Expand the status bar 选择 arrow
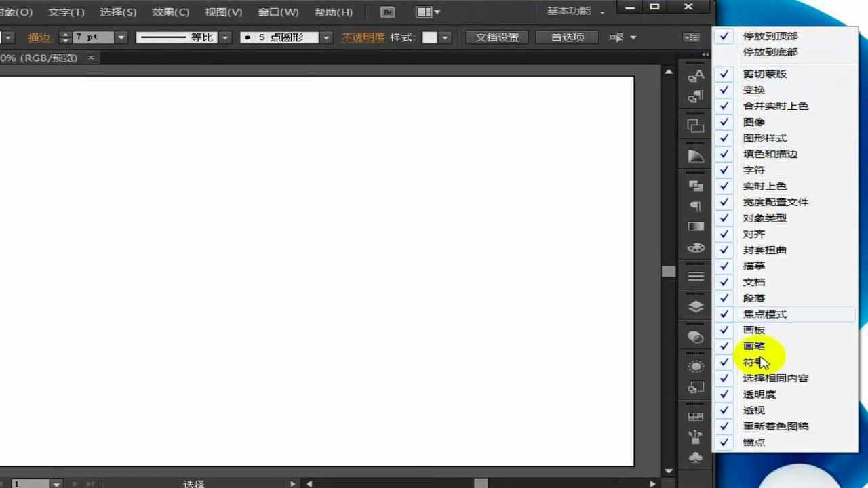Image resolution: width=868 pixels, height=488 pixels. (x=293, y=484)
